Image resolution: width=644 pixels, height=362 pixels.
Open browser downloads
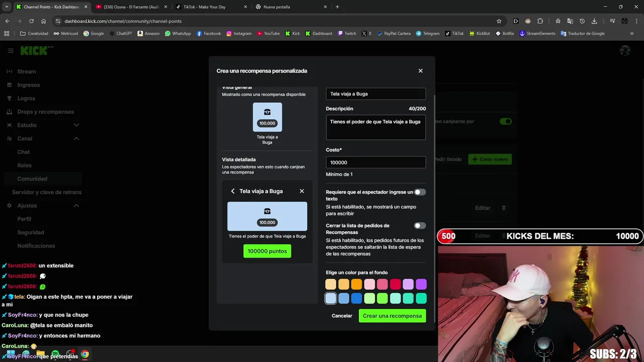tap(594, 21)
